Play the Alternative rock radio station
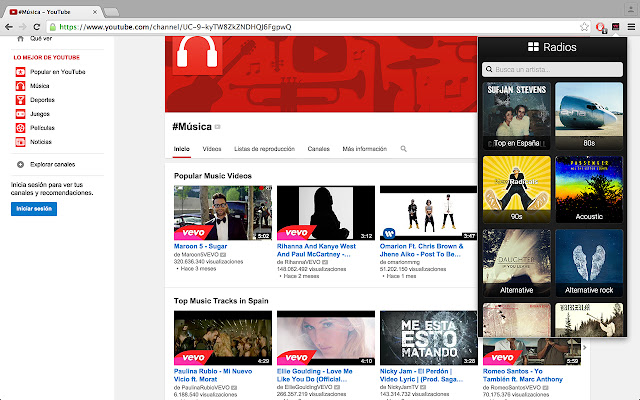The height and width of the screenshot is (400, 640). tap(590, 264)
